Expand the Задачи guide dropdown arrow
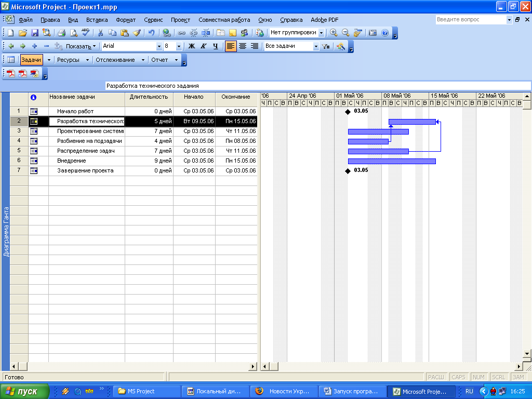Screen dimensions: 532x399 (x=49, y=60)
